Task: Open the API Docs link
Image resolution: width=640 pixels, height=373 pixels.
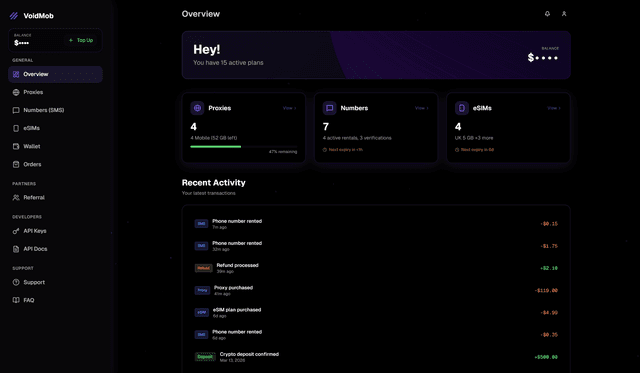Action: (x=55, y=249)
